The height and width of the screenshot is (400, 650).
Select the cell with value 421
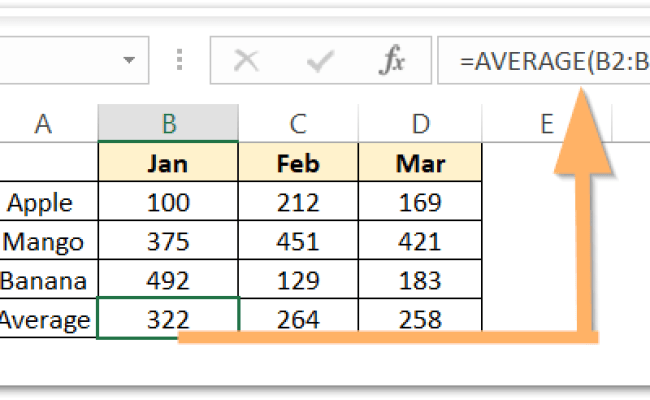[x=420, y=240]
